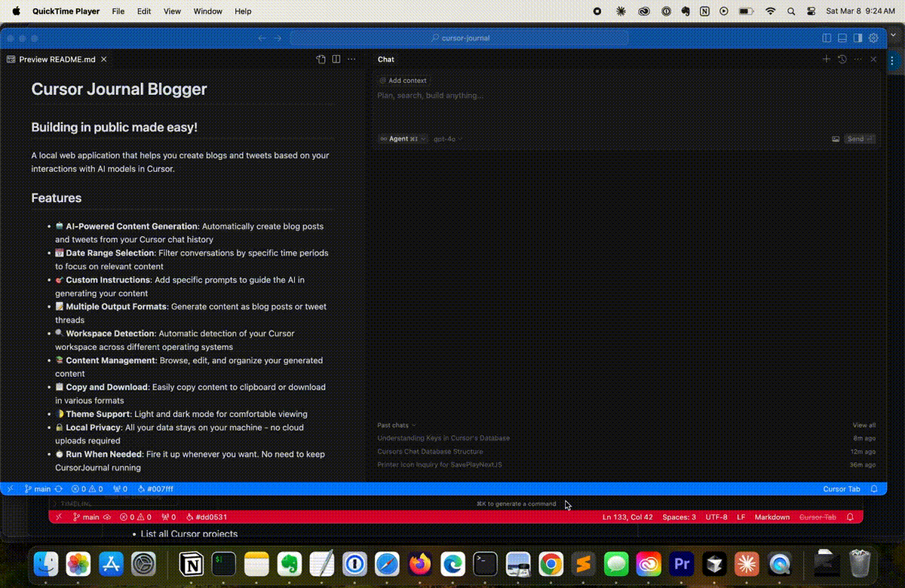905x588 pixels.
Task: Attach an image using the chat image icon
Action: pos(836,139)
